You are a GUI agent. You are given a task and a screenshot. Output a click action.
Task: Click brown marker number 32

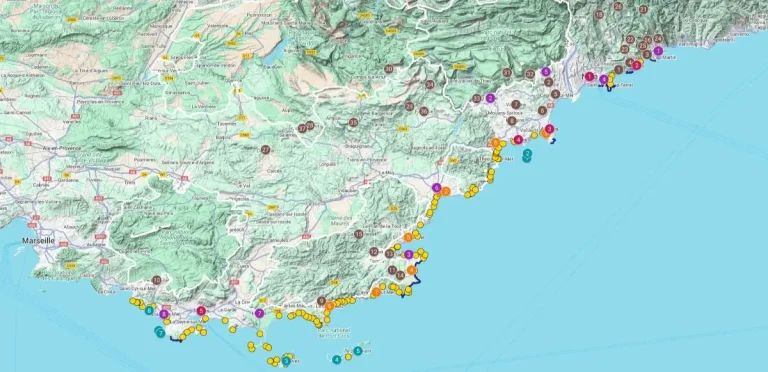coord(530,74)
